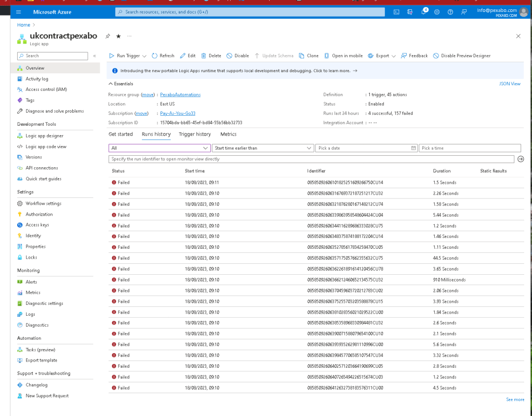Click the top Search resources bar
This screenshot has height=416, width=532.
[250, 12]
